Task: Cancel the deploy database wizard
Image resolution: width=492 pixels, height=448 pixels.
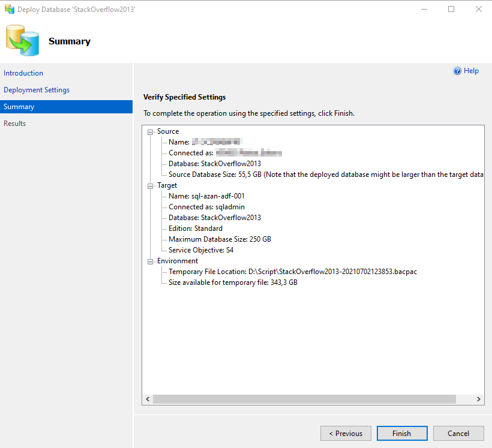Action: click(x=458, y=433)
